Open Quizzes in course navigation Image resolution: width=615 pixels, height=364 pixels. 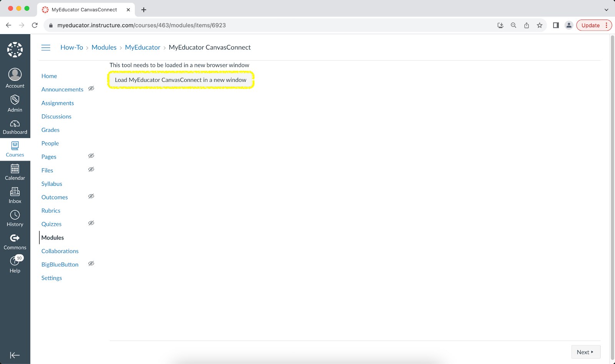52,224
